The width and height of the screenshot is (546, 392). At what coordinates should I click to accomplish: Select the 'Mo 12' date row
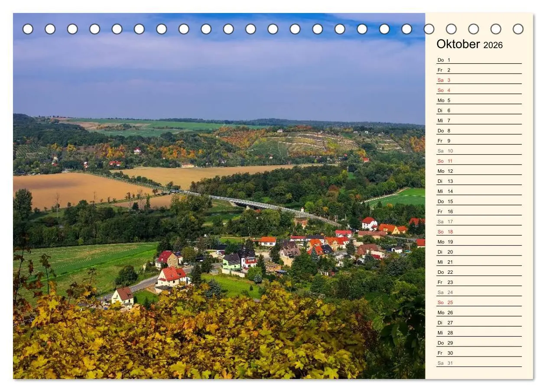[479, 171]
